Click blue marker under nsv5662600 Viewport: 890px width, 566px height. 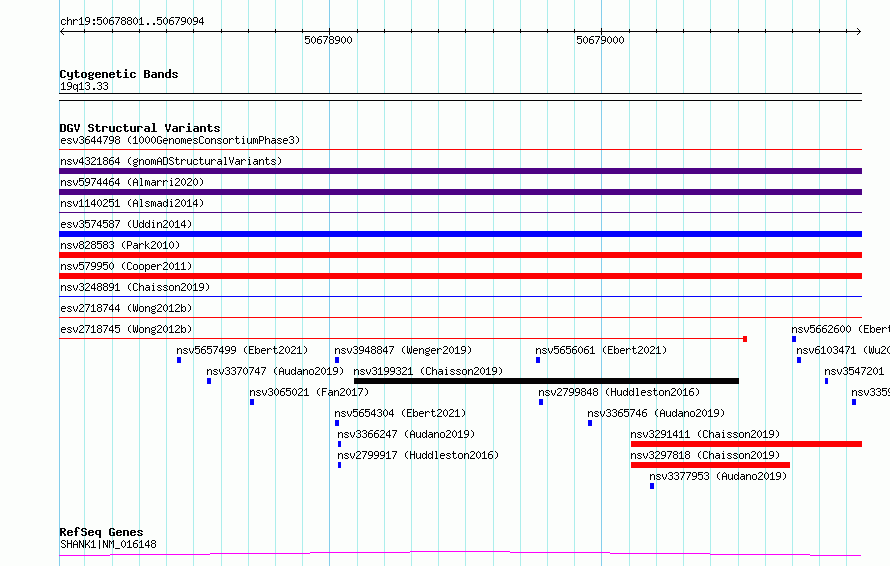[794, 339]
